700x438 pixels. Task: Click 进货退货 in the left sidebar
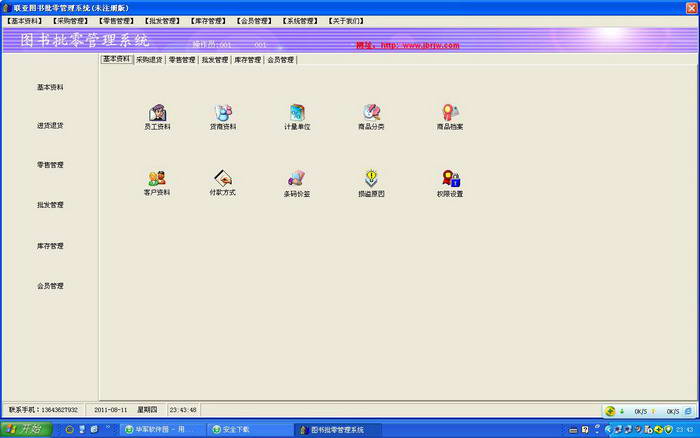(50, 126)
